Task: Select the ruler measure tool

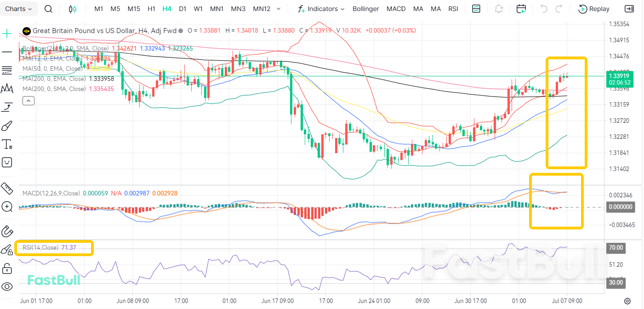Action: click(7, 188)
